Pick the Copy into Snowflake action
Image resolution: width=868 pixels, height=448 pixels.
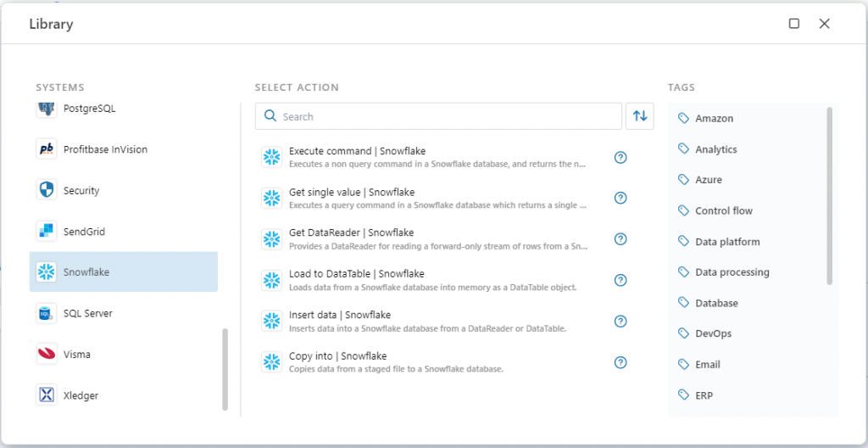click(424, 362)
